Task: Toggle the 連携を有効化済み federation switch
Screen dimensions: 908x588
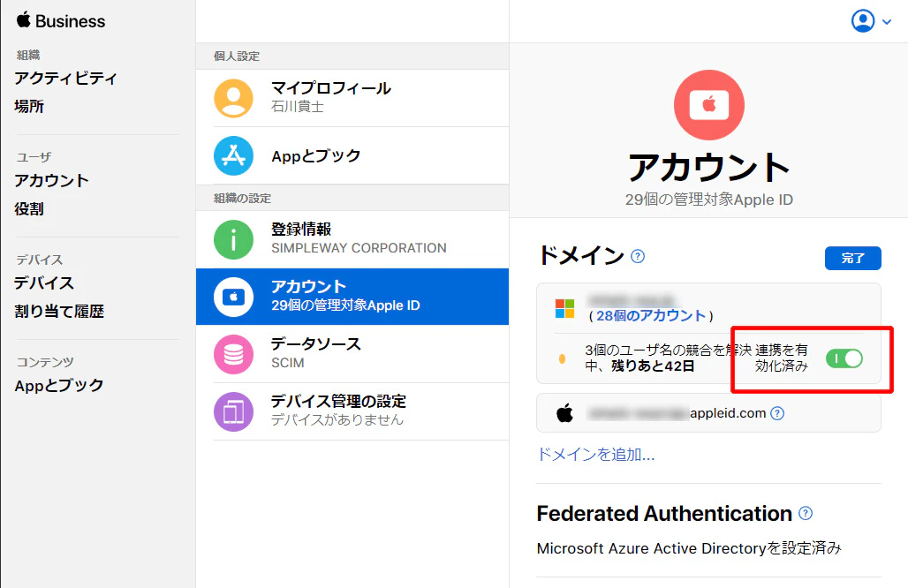Action: point(844,358)
